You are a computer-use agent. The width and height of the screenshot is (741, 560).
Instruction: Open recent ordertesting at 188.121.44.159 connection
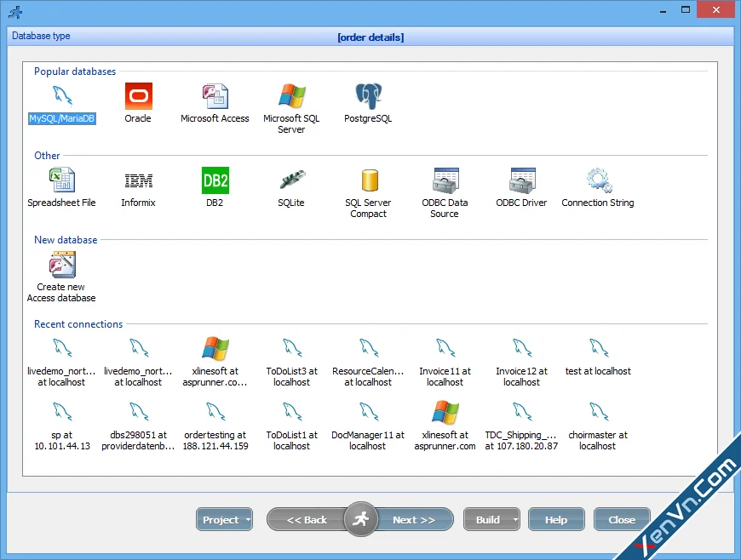coord(215,425)
